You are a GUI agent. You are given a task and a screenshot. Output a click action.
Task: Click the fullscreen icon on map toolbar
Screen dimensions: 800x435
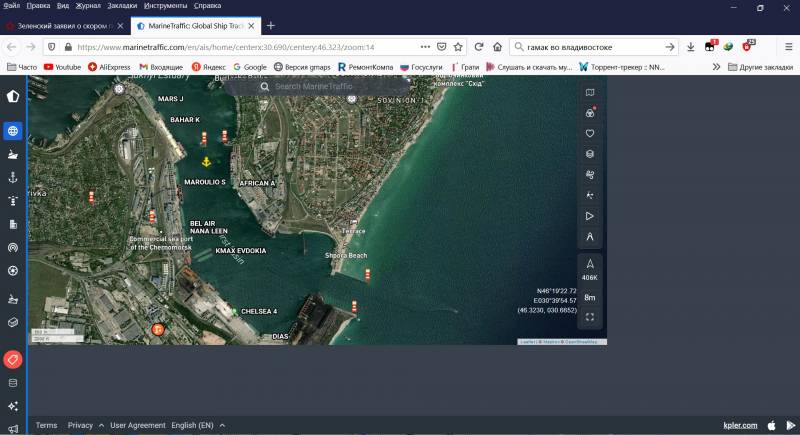pyautogui.click(x=590, y=317)
